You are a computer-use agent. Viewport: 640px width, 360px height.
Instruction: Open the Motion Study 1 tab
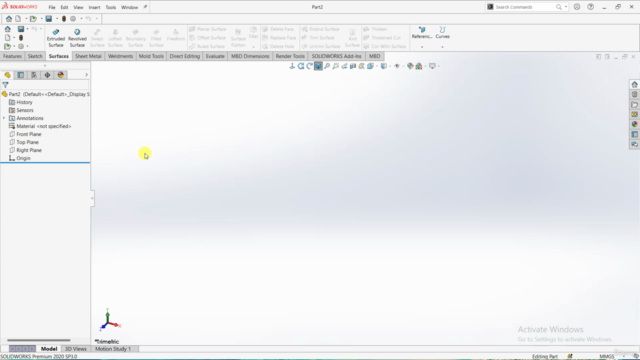pos(113,349)
